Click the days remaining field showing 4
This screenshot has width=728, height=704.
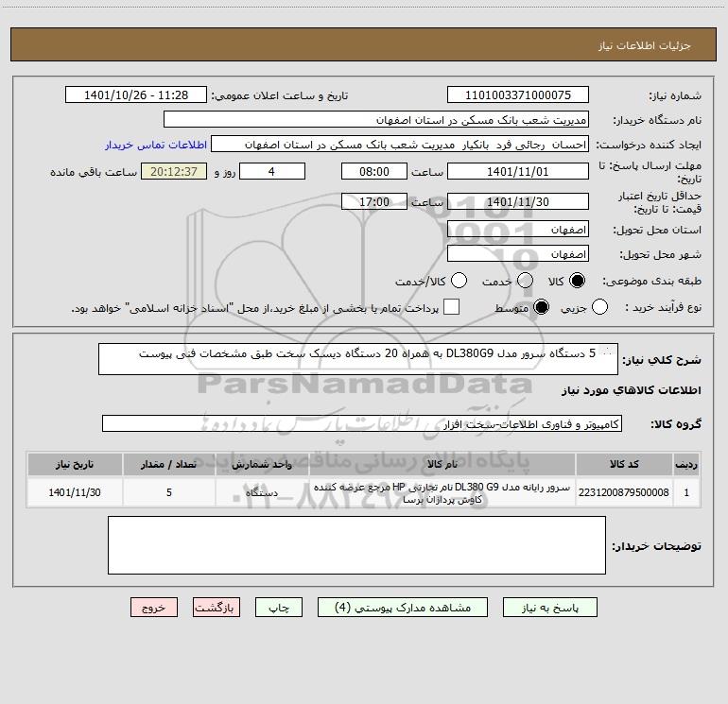(272, 171)
